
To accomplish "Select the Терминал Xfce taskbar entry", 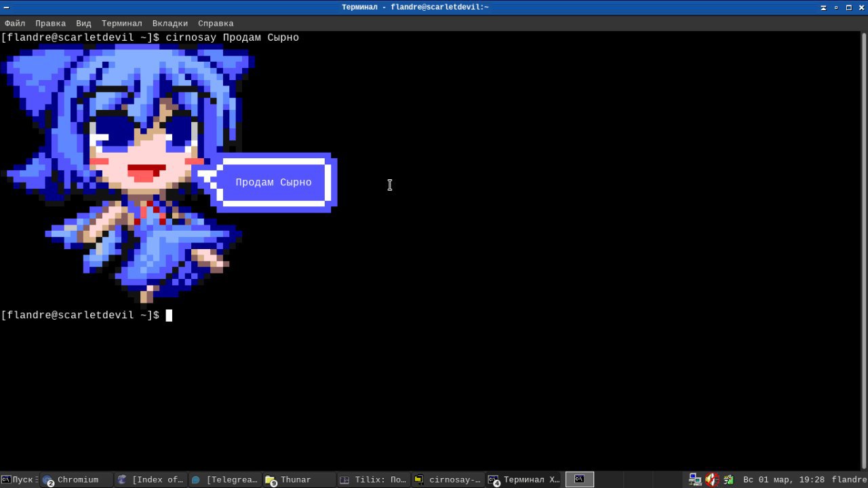I will (522, 480).
